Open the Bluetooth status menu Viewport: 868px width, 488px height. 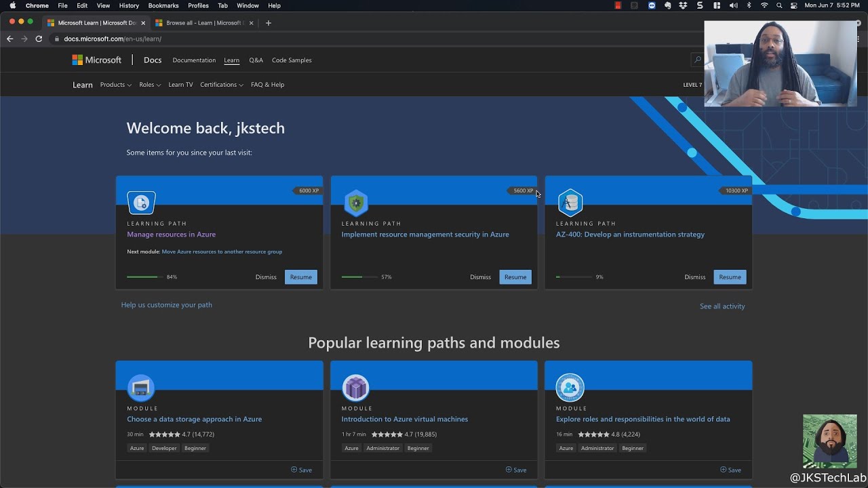pyautogui.click(x=749, y=5)
